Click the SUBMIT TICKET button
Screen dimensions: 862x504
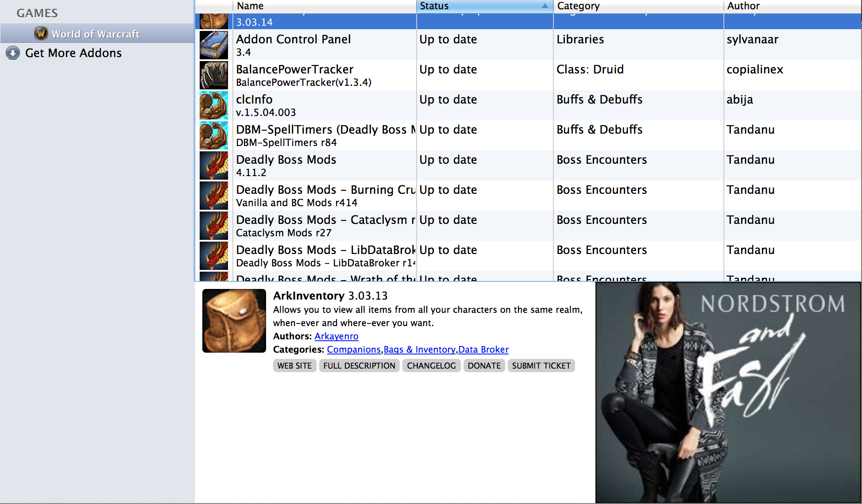[x=541, y=365]
